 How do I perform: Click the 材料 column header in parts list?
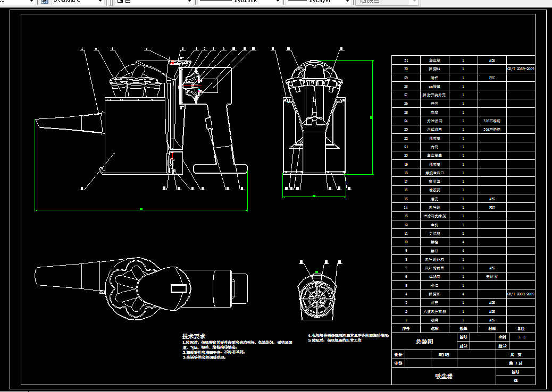pos(492,328)
